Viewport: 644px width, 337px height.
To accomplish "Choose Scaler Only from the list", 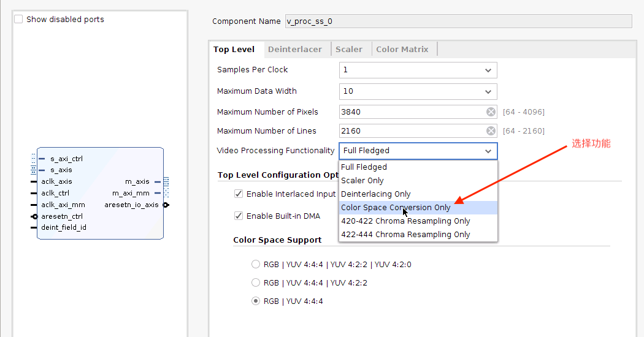I will (362, 181).
